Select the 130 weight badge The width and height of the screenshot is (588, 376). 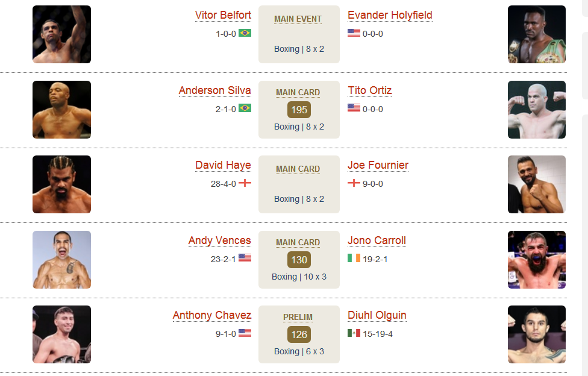(x=299, y=260)
